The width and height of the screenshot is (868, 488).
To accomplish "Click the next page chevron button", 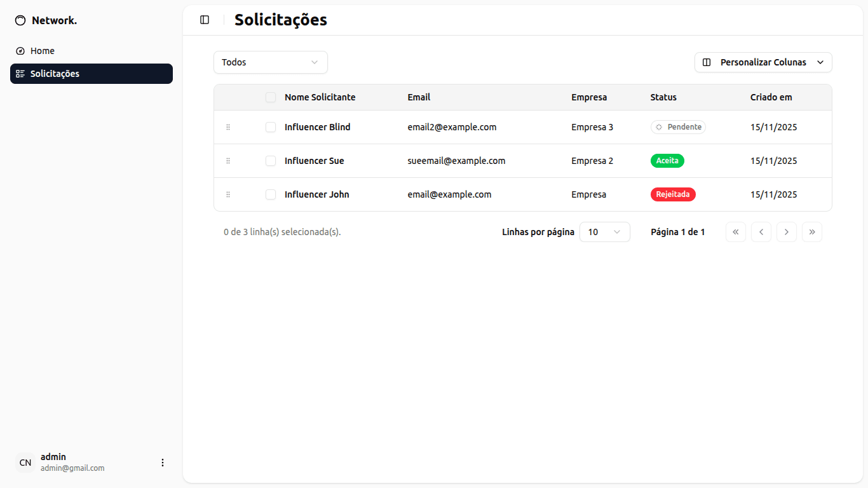I will tap(786, 231).
